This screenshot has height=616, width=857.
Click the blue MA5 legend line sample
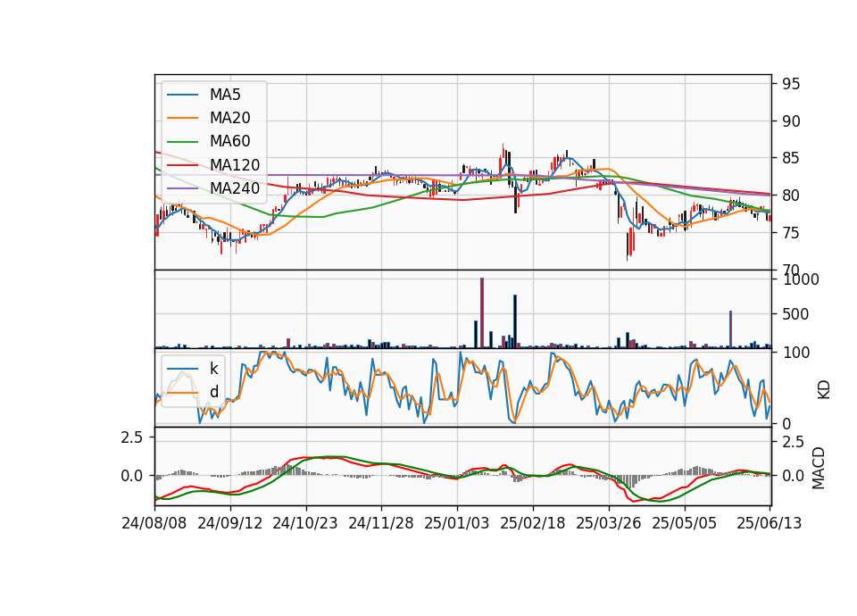(x=182, y=96)
